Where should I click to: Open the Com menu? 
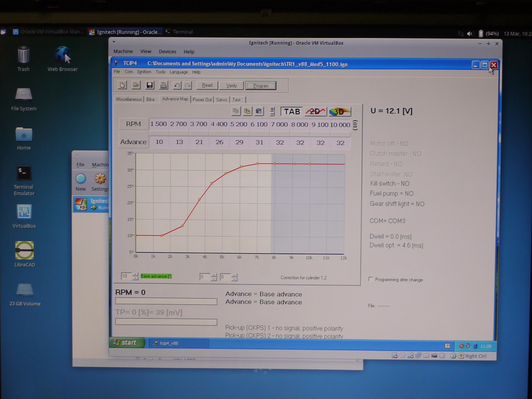tap(129, 71)
